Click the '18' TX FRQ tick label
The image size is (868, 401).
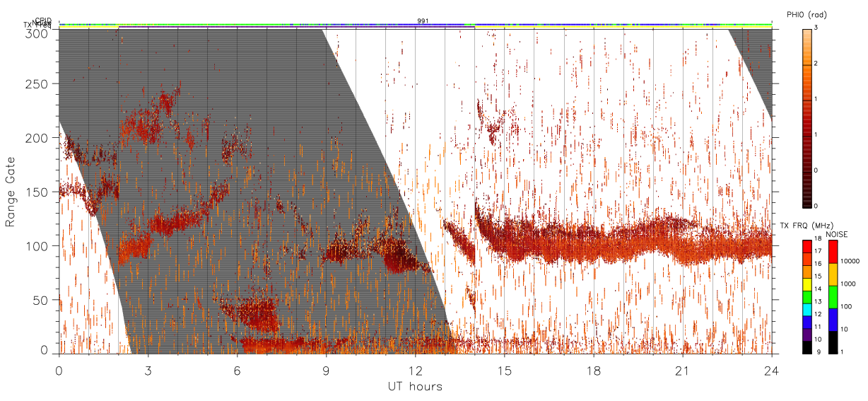(818, 238)
